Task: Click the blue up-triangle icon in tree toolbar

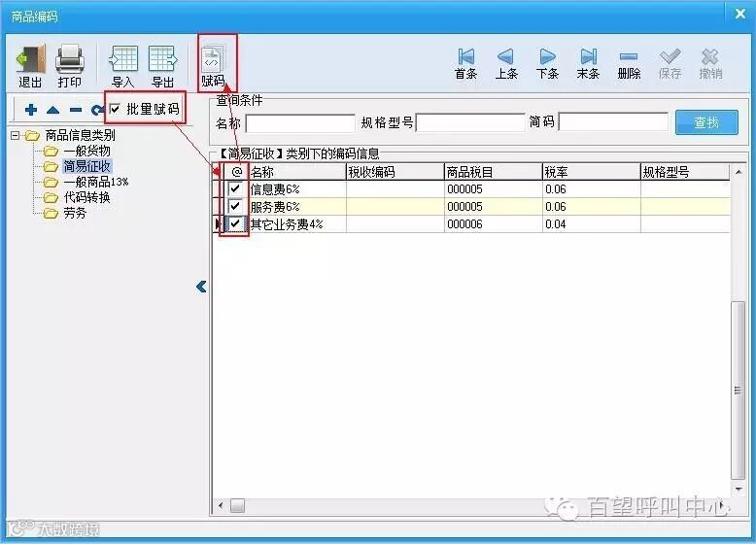Action: (x=53, y=111)
